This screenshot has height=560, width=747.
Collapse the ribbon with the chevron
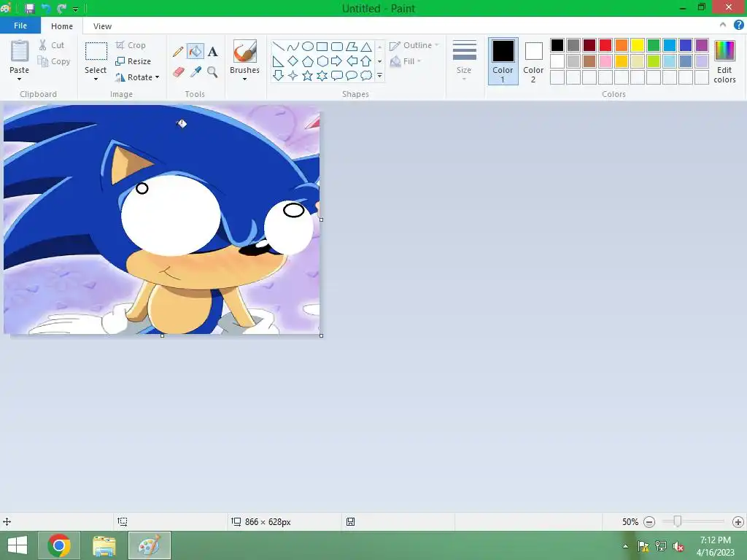pyautogui.click(x=723, y=26)
